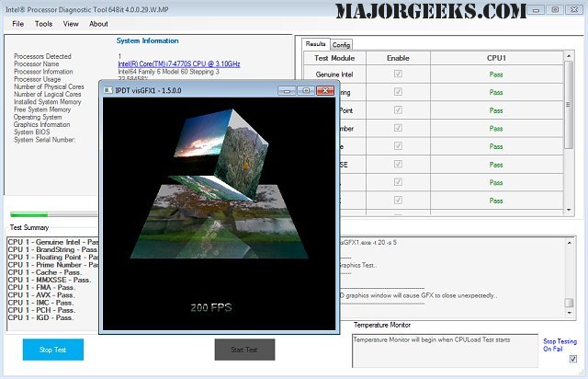Image resolution: width=588 pixels, height=379 pixels.
Task: Open the Tools menu
Action: pyautogui.click(x=43, y=24)
